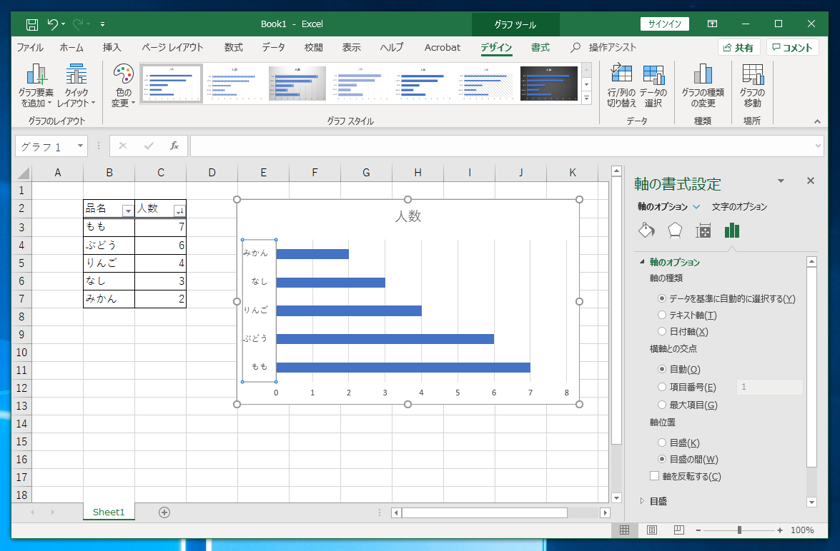Open the ファイル menu
The image size is (840, 551).
(x=30, y=48)
